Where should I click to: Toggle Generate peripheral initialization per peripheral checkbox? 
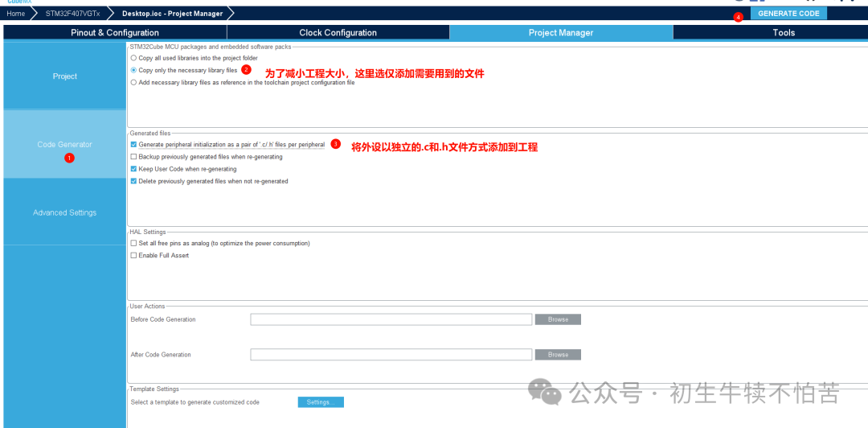point(133,144)
